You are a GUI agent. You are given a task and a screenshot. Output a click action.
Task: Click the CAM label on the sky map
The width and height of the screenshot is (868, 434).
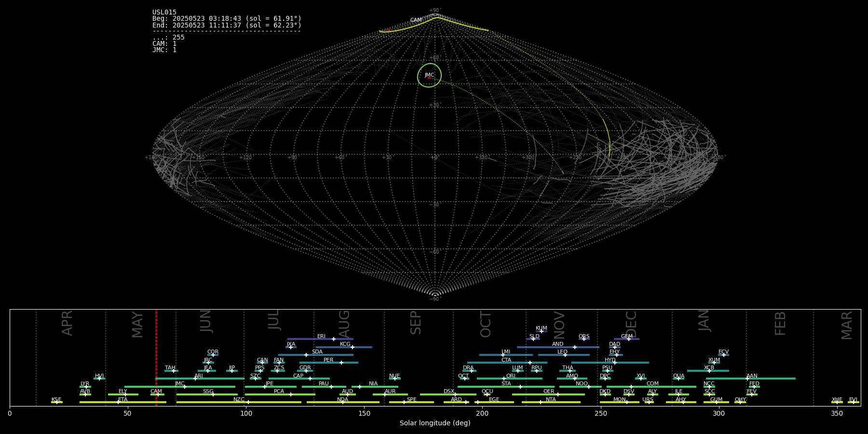point(416,20)
